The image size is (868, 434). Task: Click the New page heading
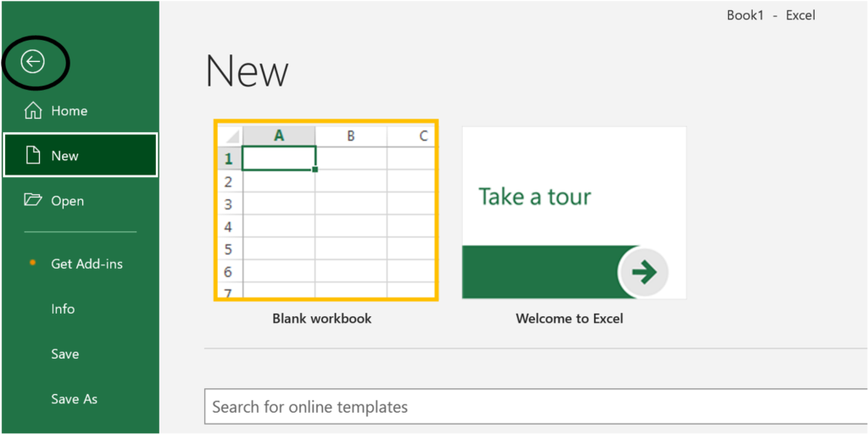point(247,71)
